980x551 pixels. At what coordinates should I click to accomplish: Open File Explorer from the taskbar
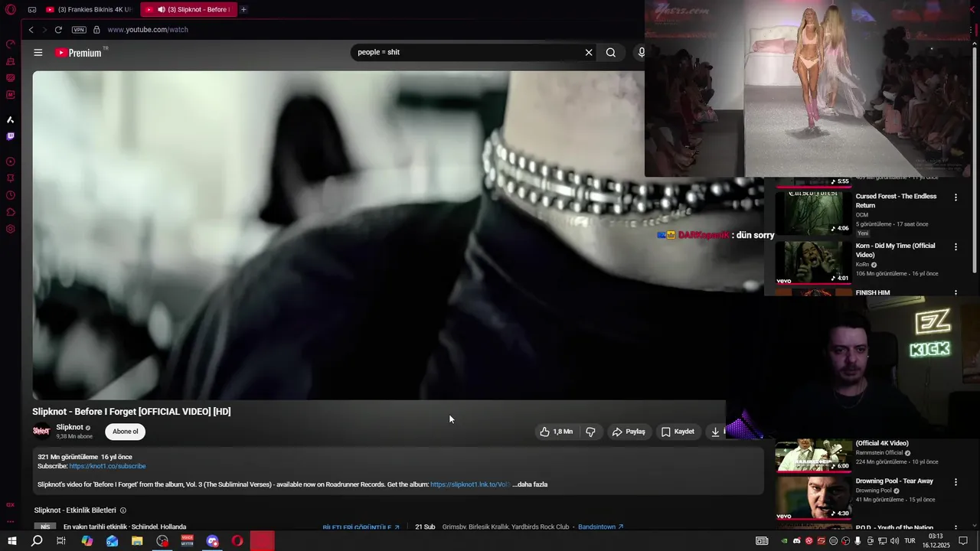pos(137,541)
